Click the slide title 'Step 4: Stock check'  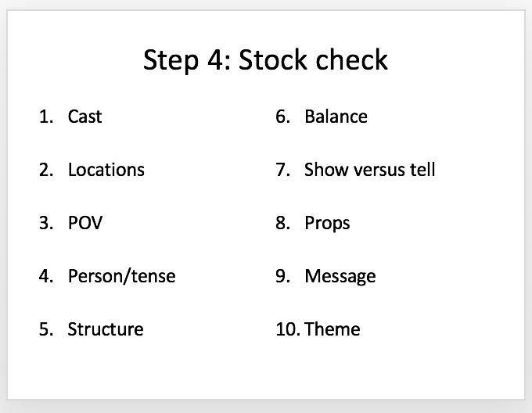coord(265,60)
